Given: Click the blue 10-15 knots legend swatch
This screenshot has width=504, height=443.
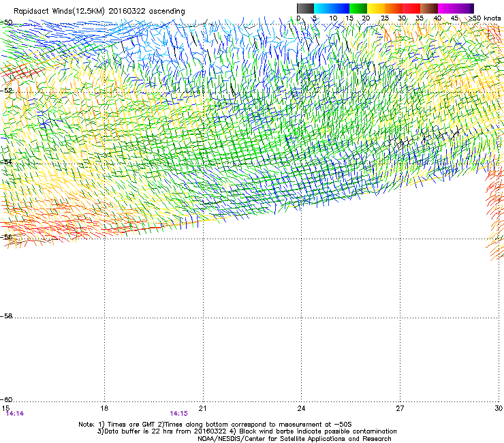Looking at the screenshot, I should [341, 8].
